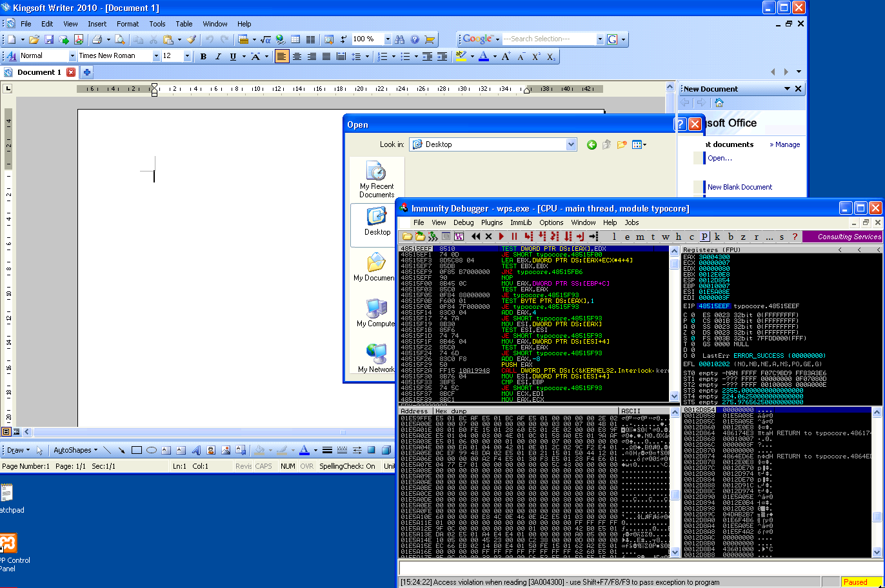Viewport: 885px width, 588px height.
Task: Click the Go to address arrow icon
Action: coord(593,237)
